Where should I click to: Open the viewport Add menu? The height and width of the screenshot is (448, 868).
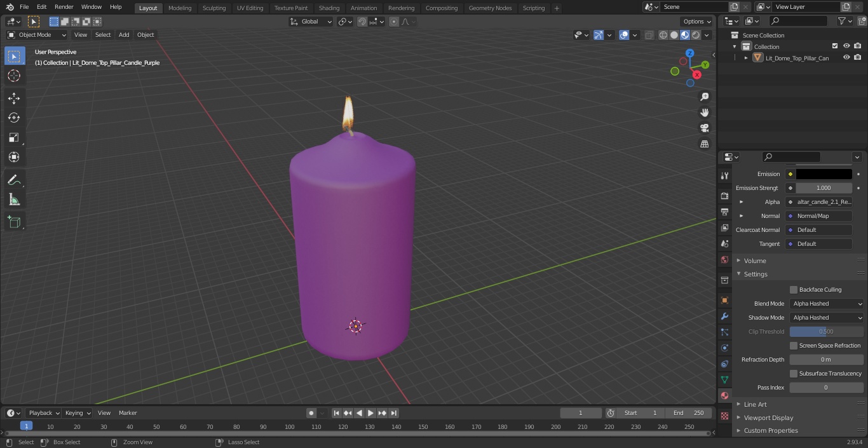point(124,35)
